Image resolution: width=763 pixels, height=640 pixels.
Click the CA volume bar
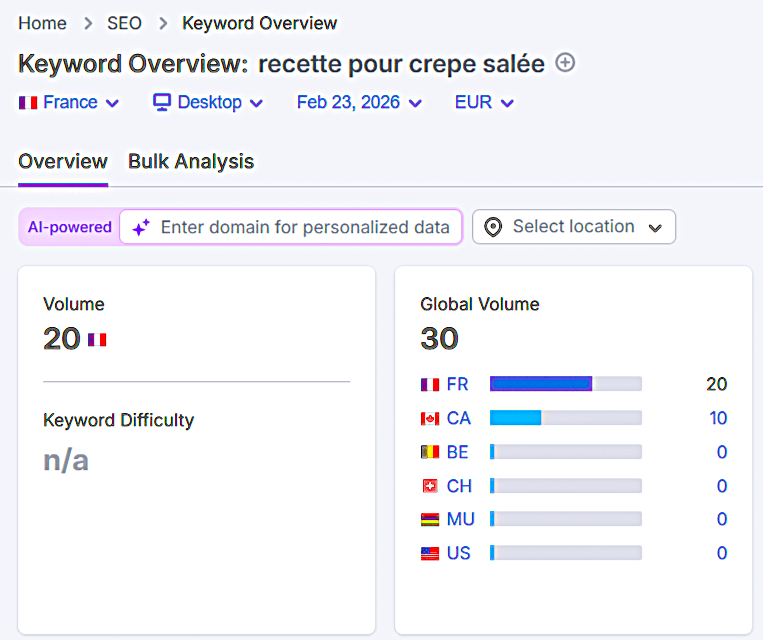coord(565,418)
